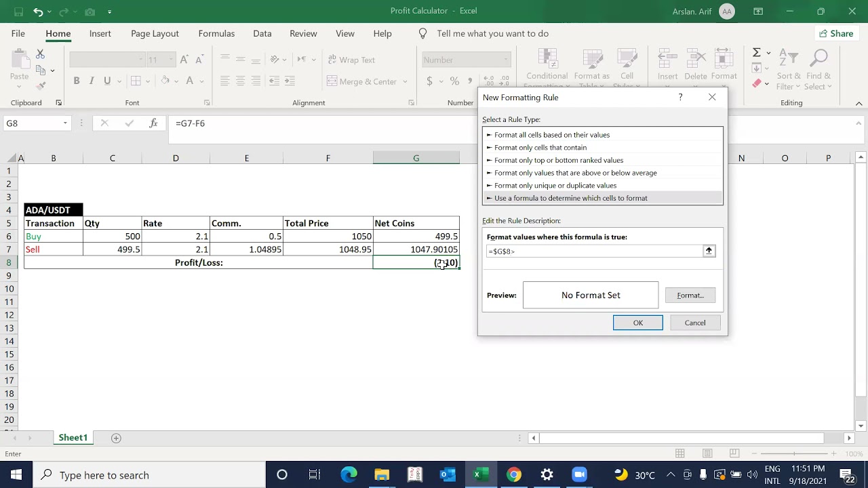Toggle Wrap Text button

[351, 60]
